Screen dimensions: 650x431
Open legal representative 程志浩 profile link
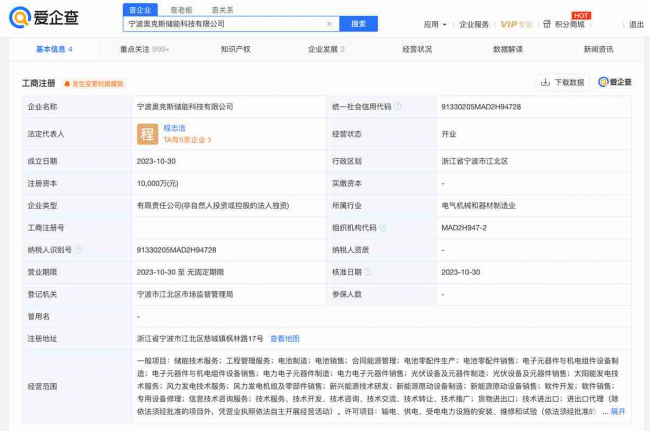[175, 128]
